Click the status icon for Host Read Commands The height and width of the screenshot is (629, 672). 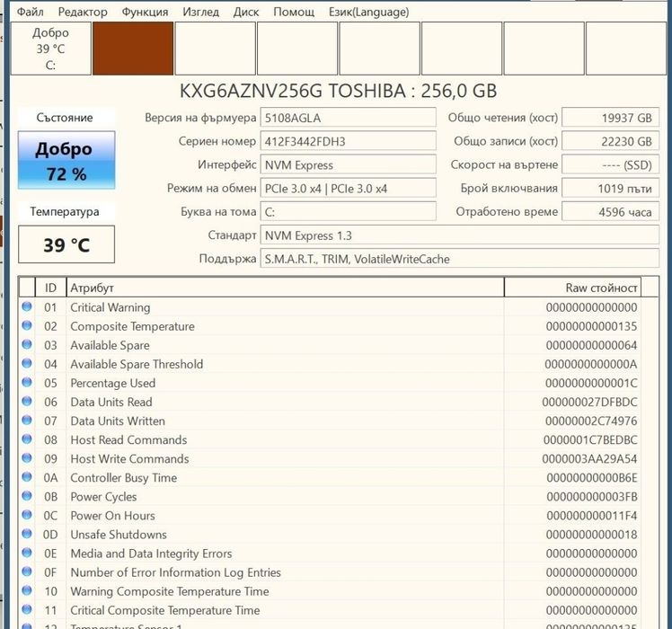tap(27, 439)
